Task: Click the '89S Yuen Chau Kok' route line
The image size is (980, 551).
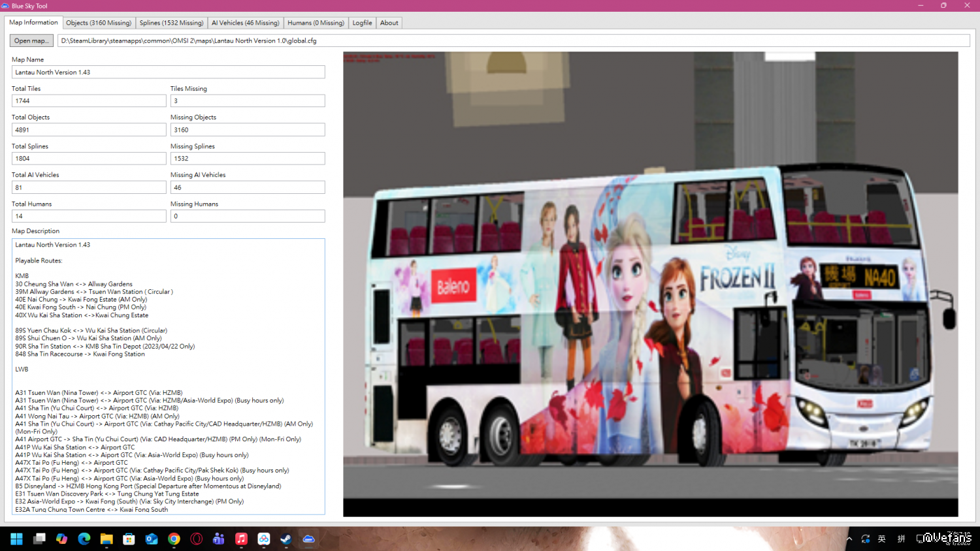Action: pos(91,330)
